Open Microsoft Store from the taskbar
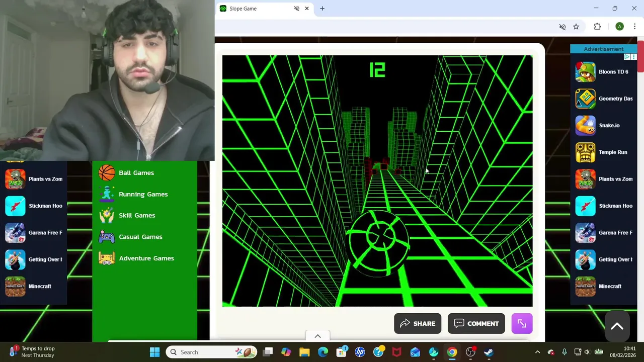This screenshot has width=644, height=362. (x=342, y=352)
